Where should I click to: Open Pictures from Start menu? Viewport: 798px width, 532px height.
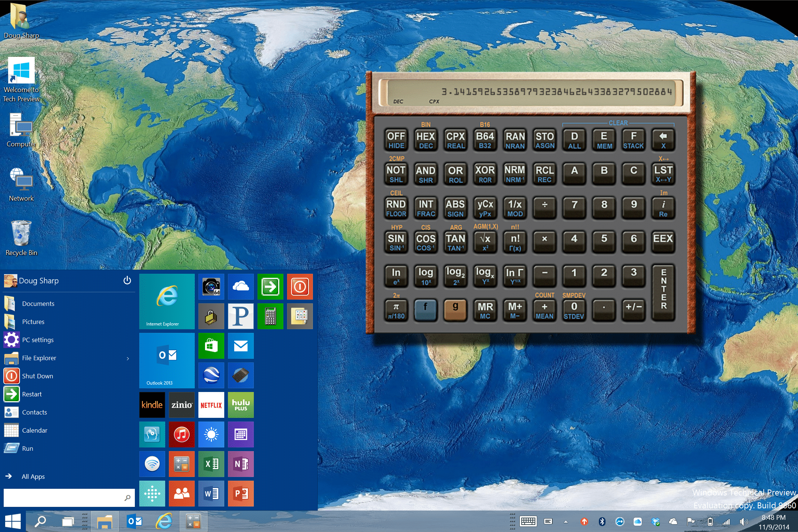point(69,322)
